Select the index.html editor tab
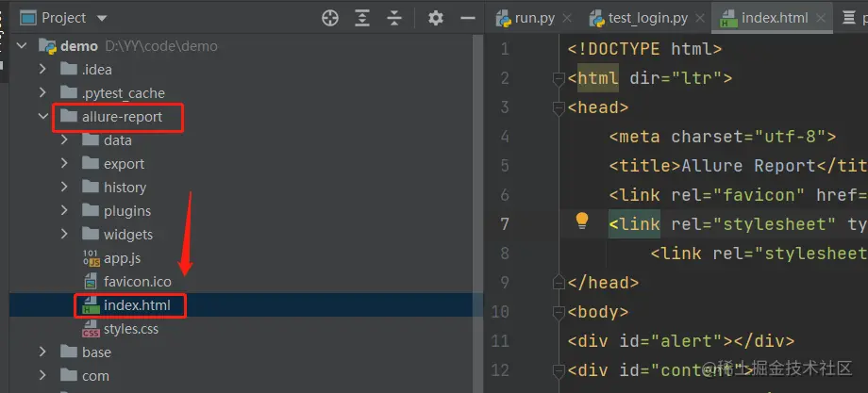 [x=774, y=18]
